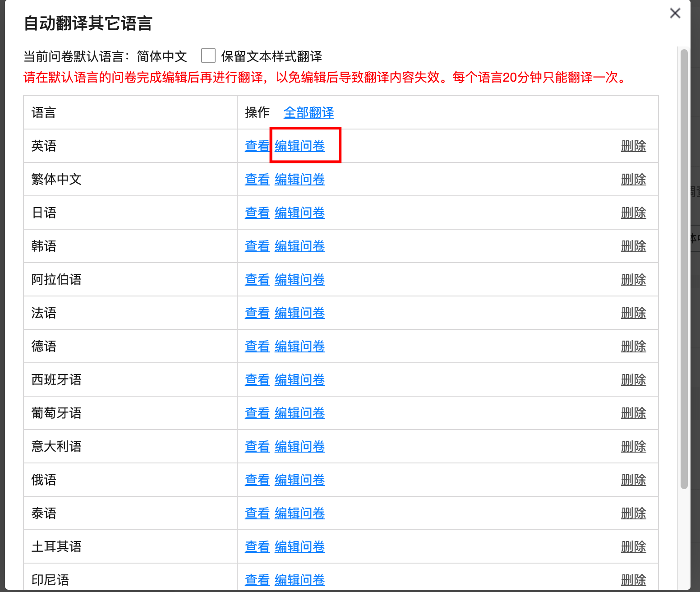Click 查看 in the 日语 row
The width and height of the screenshot is (700, 592).
tap(257, 213)
